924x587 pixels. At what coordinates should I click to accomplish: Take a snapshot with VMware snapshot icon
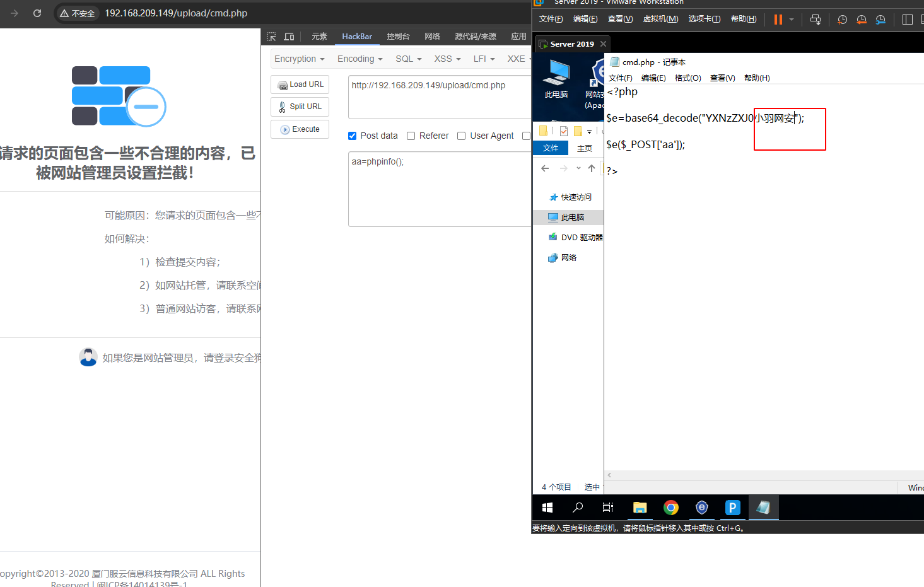(x=842, y=20)
